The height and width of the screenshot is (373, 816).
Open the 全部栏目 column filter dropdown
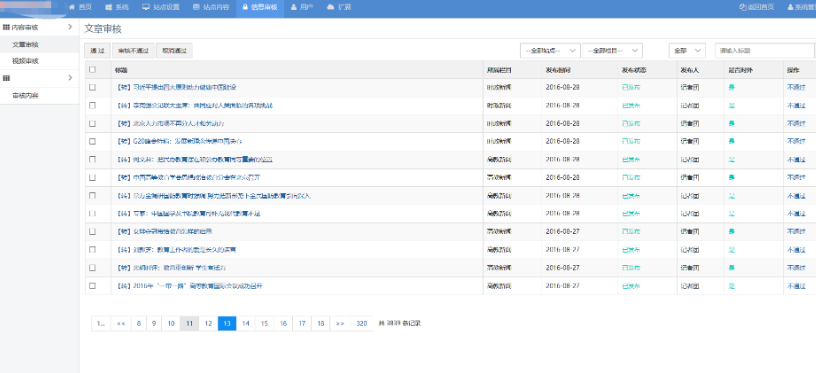point(613,50)
